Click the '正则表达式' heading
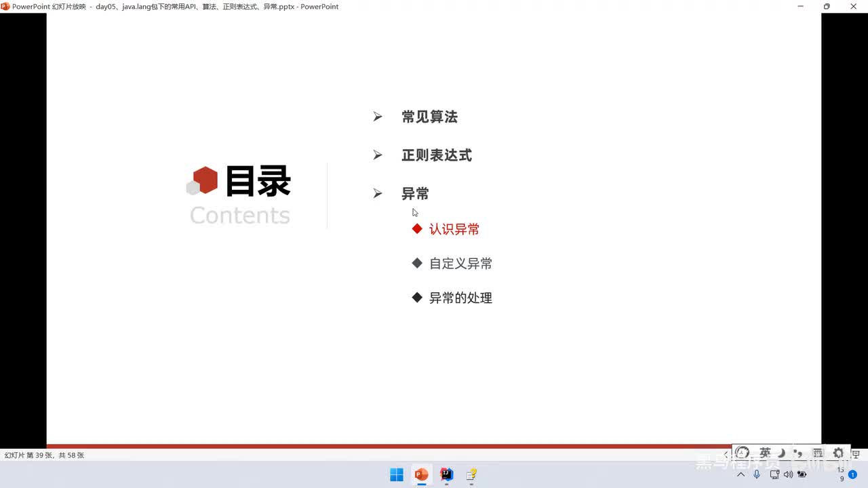The image size is (868, 488). (x=436, y=155)
